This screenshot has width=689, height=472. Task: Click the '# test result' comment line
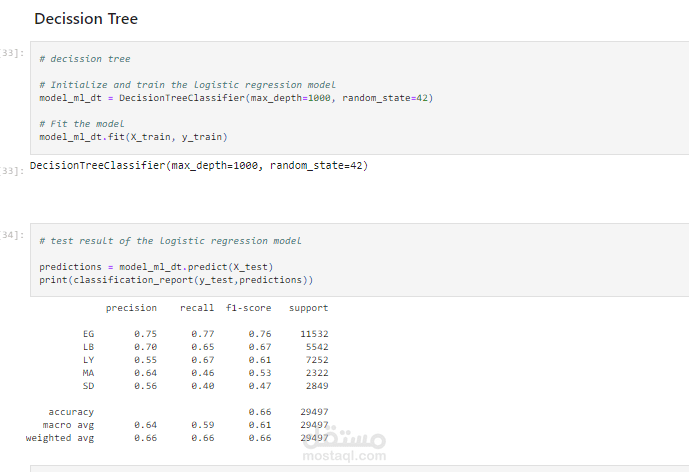coord(170,241)
